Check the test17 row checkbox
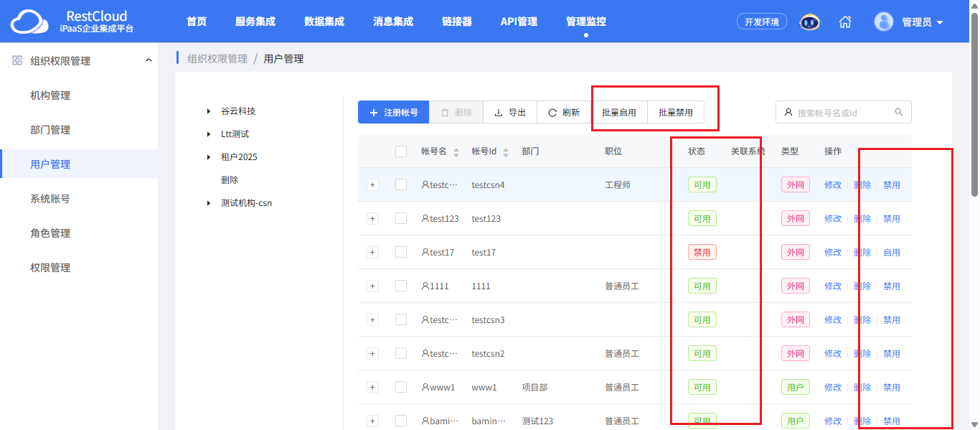Image resolution: width=980 pixels, height=430 pixels. pos(401,252)
